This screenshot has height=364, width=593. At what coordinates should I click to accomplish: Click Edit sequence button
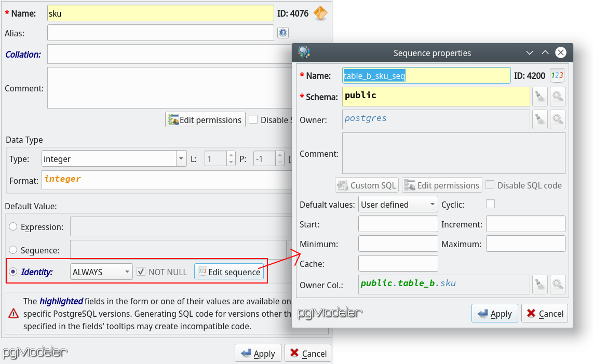[229, 272]
